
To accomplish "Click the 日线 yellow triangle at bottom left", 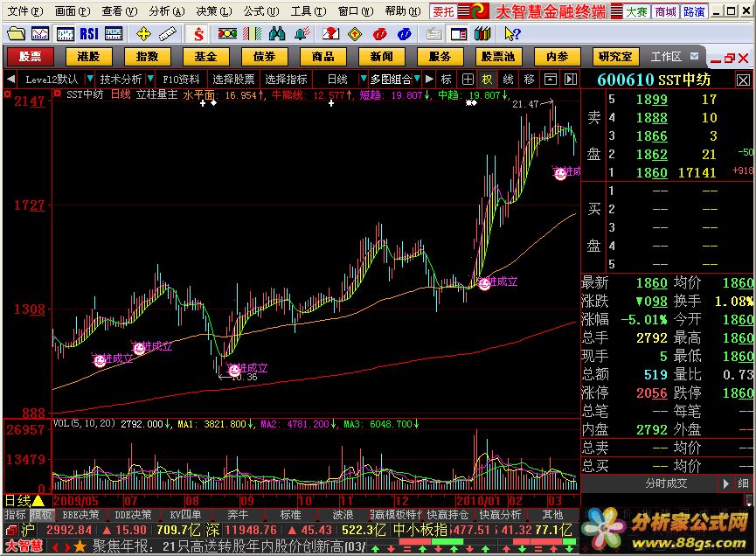I will coord(38,501).
